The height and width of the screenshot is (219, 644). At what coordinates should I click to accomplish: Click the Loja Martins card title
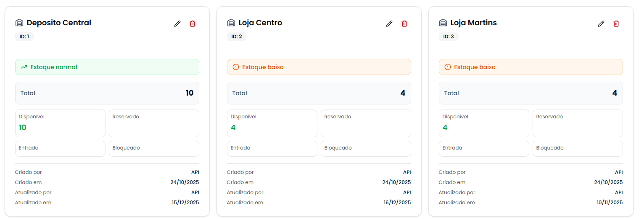[x=473, y=23]
